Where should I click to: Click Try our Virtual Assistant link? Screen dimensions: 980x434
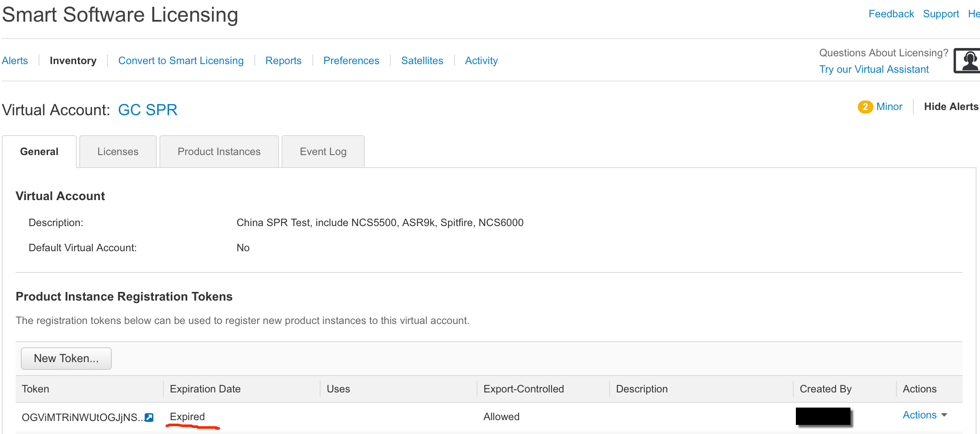[x=874, y=69]
